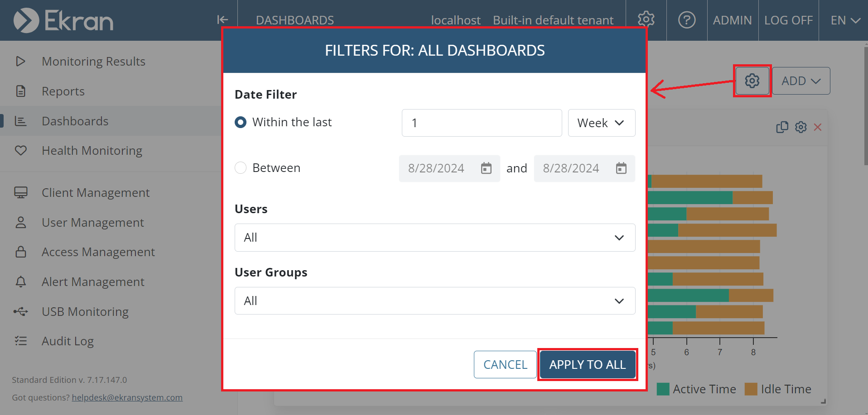Click the Apply To All button
This screenshot has height=415, width=868.
(x=587, y=364)
